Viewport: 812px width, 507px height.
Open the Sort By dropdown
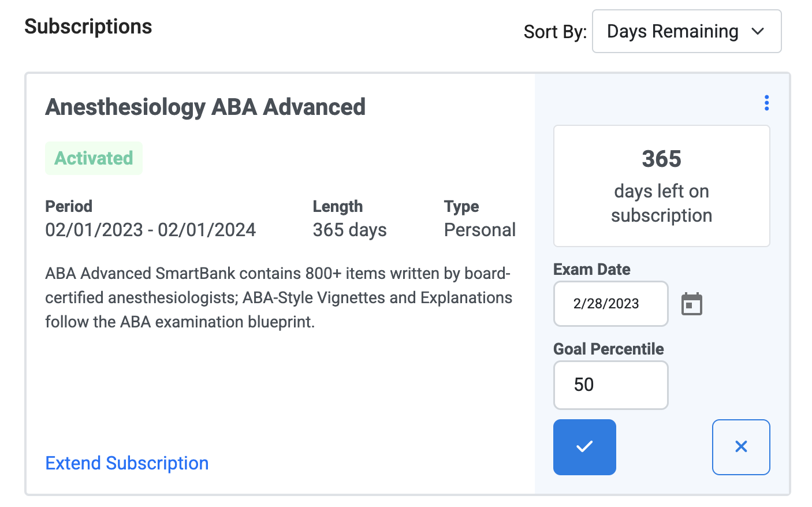687,31
